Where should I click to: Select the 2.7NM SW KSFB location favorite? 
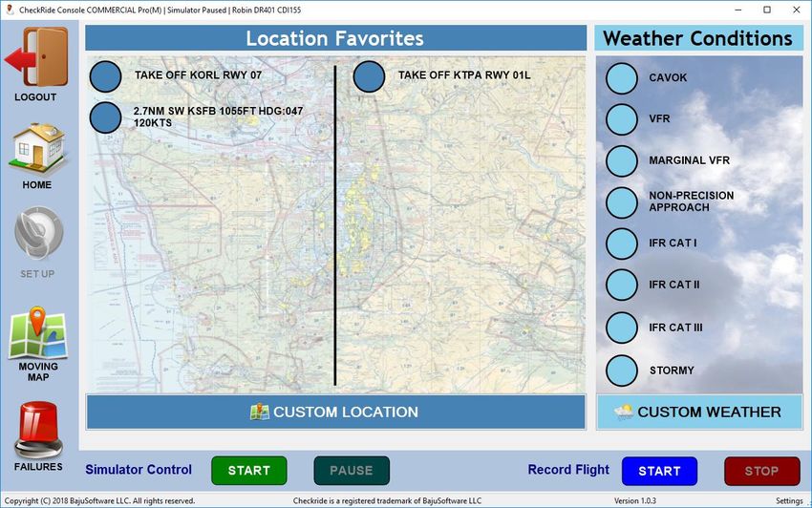tap(106, 117)
